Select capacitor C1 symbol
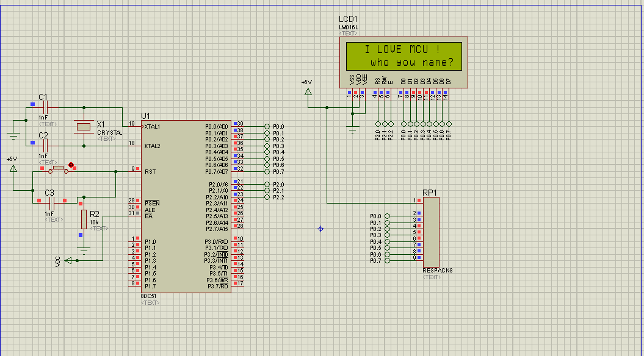Image resolution: width=644 pixels, height=356 pixels. [x=45, y=107]
